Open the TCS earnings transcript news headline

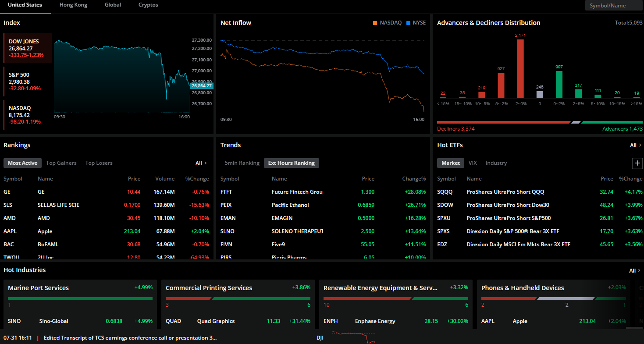(130, 338)
